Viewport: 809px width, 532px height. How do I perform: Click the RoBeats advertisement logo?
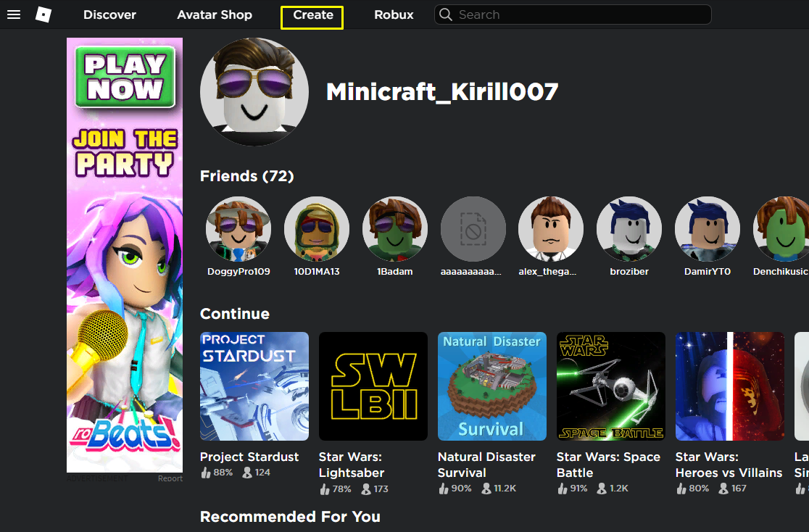point(125,433)
